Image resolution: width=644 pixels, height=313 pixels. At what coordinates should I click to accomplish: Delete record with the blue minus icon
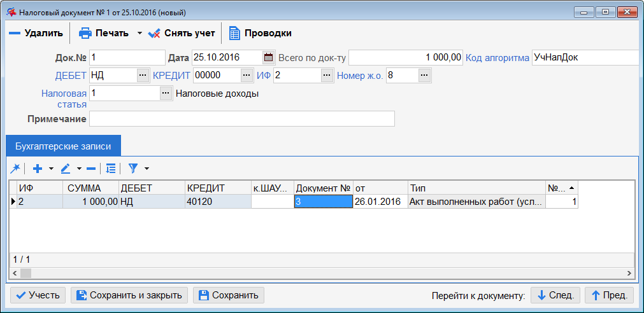91,168
